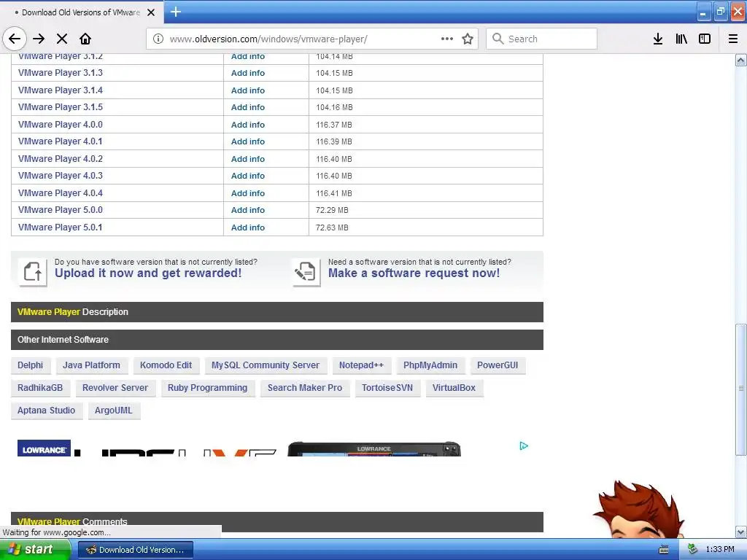Click the forward navigation arrow
The image size is (747, 560).
pyautogui.click(x=39, y=39)
